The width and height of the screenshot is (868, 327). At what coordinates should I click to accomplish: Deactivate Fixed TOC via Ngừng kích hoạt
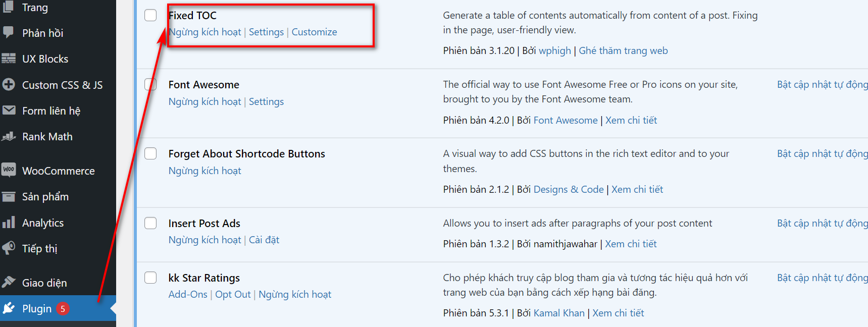click(205, 32)
